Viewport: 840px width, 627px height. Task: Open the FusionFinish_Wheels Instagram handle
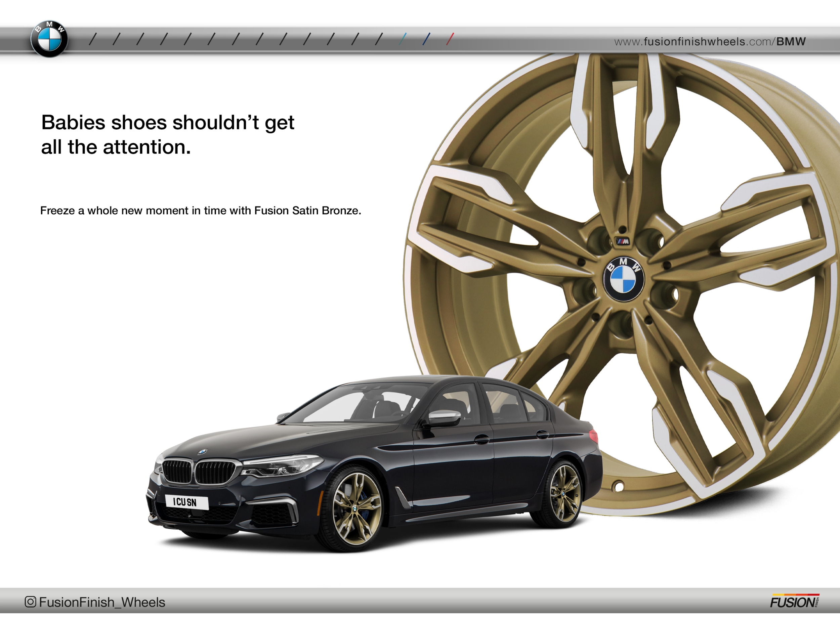coord(102,602)
